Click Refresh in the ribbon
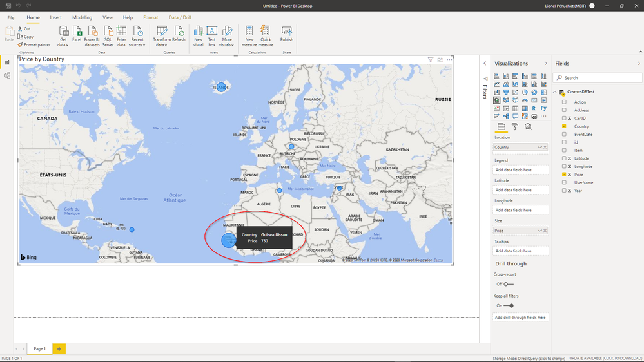 tap(179, 34)
